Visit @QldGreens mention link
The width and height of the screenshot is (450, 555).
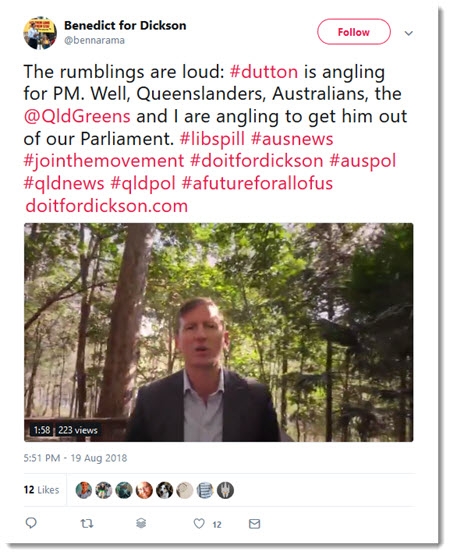77,116
